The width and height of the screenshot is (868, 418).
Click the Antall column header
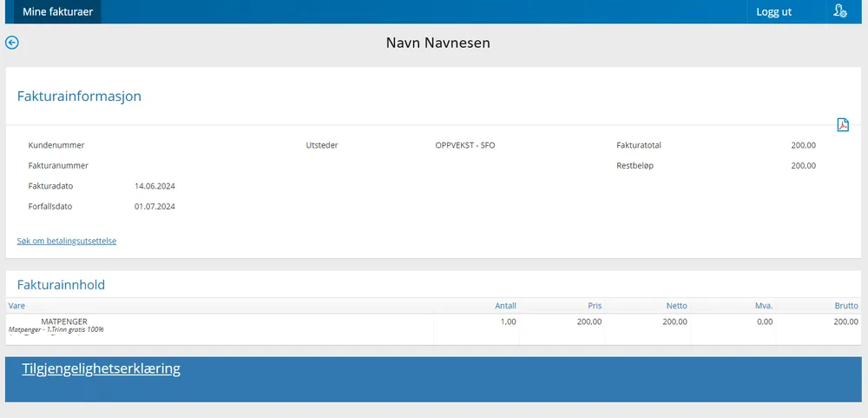[505, 306]
